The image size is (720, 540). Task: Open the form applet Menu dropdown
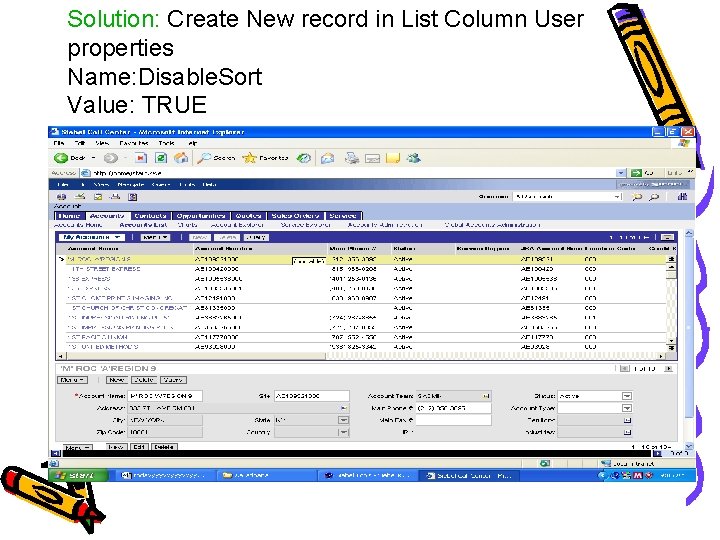[x=72, y=380]
